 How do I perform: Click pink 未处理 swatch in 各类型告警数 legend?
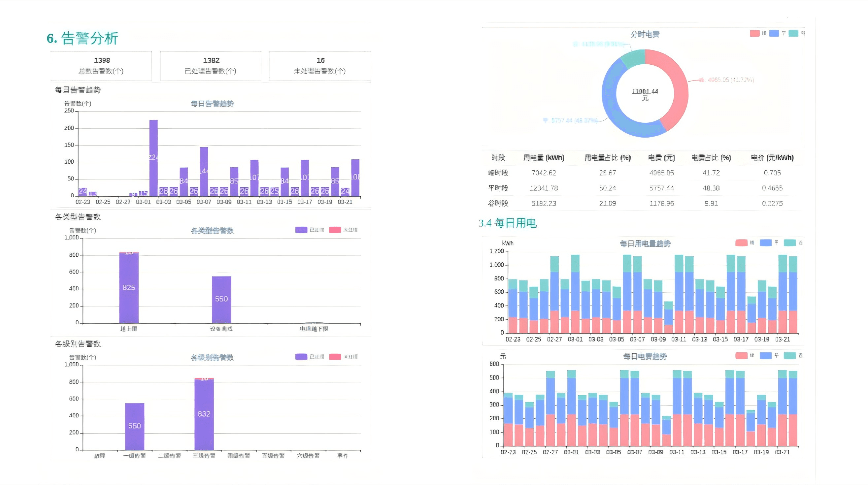click(335, 230)
